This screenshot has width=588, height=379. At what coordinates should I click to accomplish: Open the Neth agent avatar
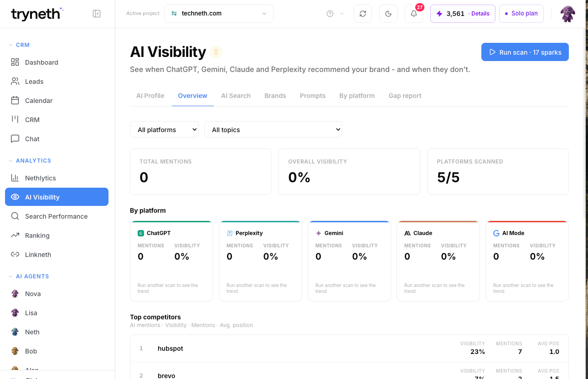click(15, 332)
